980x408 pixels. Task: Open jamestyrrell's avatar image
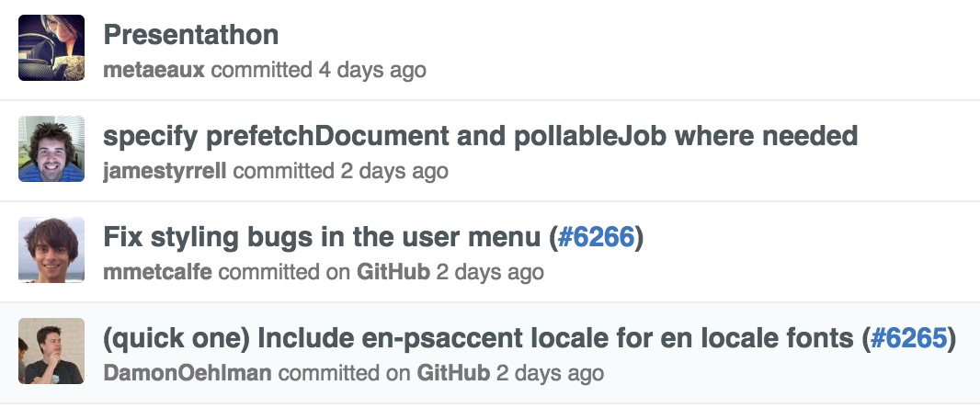coord(51,149)
